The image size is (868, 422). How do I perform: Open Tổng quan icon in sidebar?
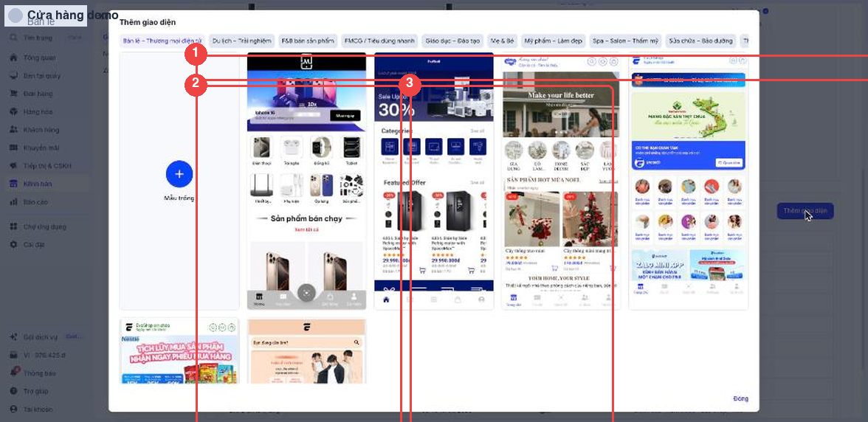pos(13,58)
